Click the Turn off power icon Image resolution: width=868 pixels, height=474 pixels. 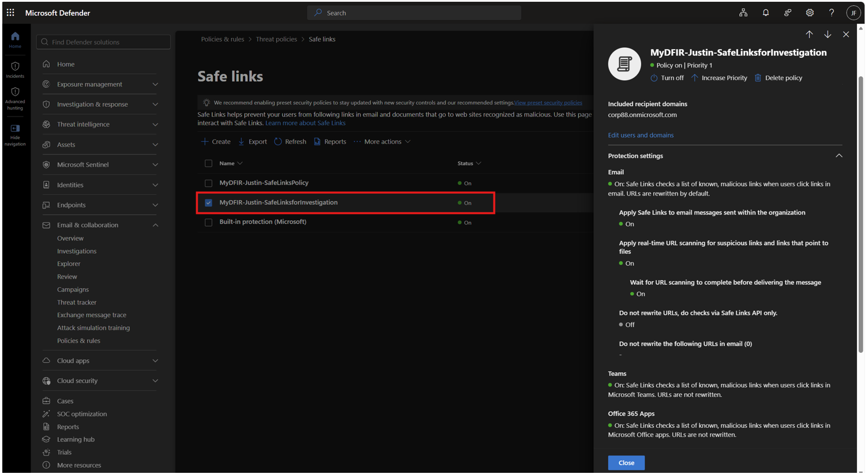(654, 78)
